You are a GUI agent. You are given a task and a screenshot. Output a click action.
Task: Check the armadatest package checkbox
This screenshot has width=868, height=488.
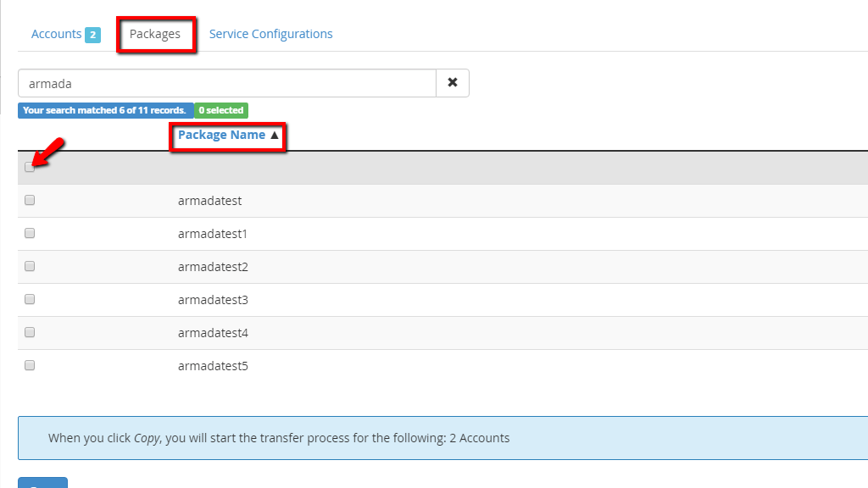pyautogui.click(x=30, y=200)
